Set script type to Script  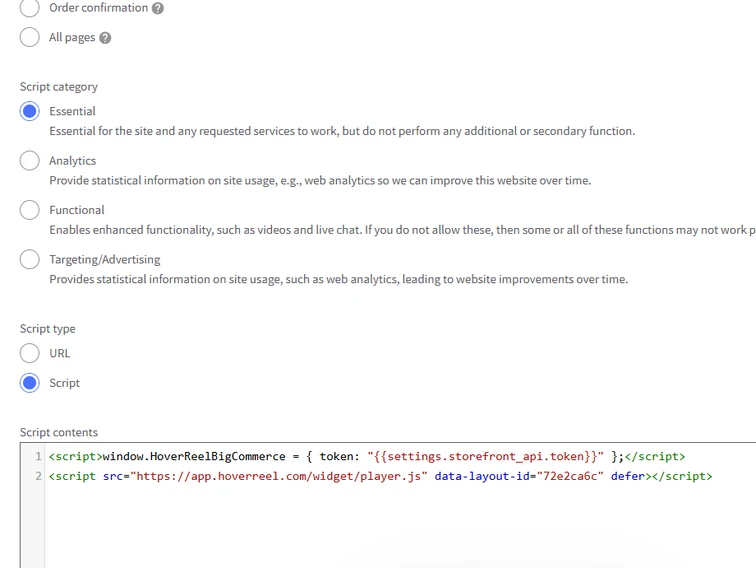29,383
